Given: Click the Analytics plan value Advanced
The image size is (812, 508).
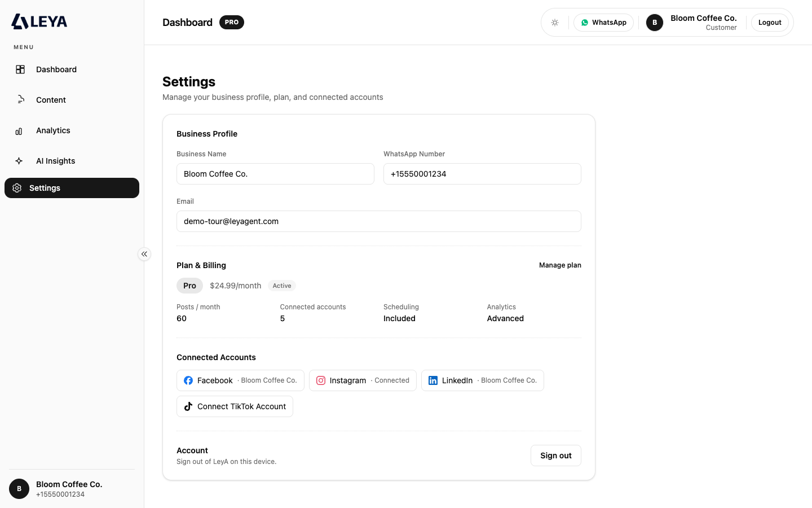Looking at the screenshot, I should (505, 318).
